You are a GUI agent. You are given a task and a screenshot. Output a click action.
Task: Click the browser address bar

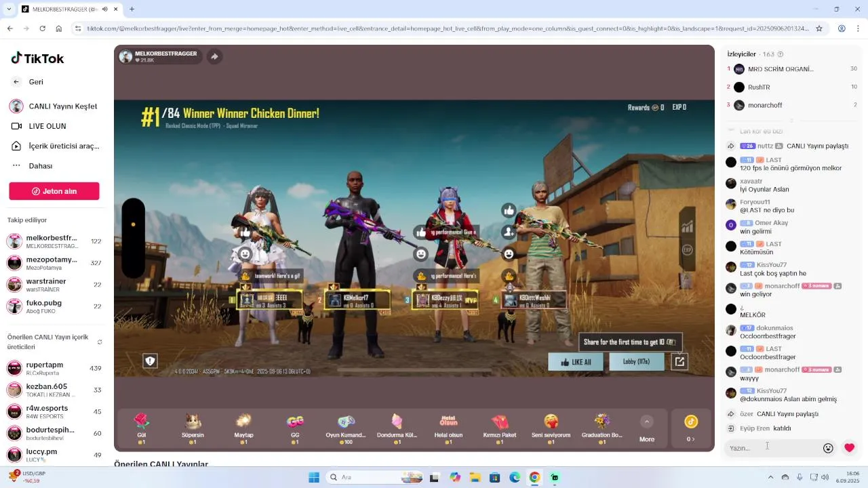448,28
